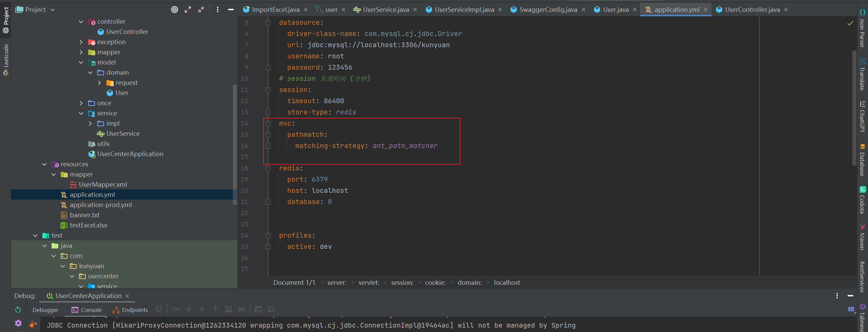Viewport: 868px width, 332px height.
Task: Click Expand All in Project panel
Action: 188,10
